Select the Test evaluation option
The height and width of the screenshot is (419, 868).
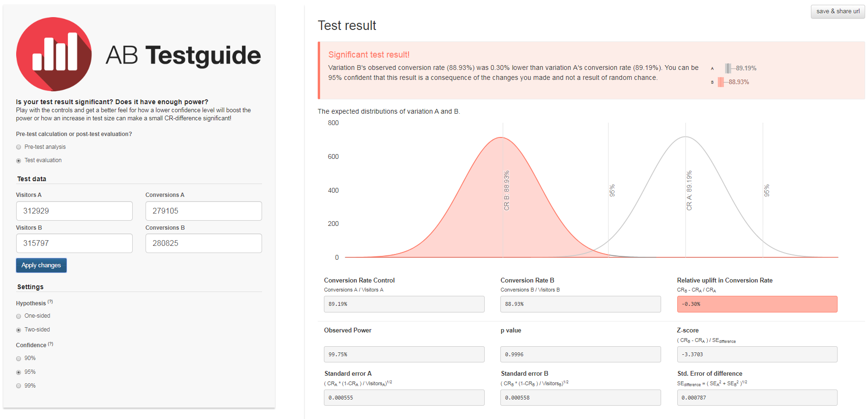coord(19,161)
